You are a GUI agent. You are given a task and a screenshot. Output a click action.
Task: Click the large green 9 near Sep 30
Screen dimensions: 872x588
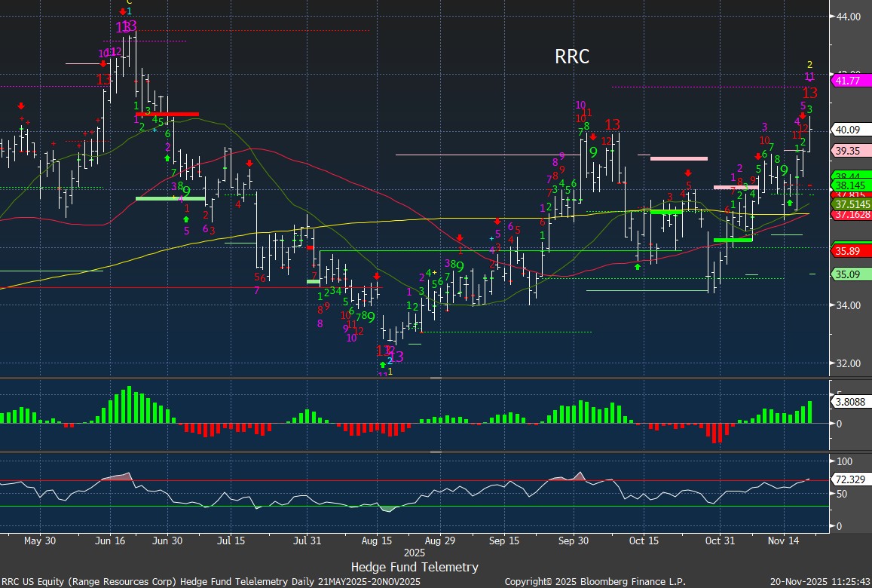[593, 152]
